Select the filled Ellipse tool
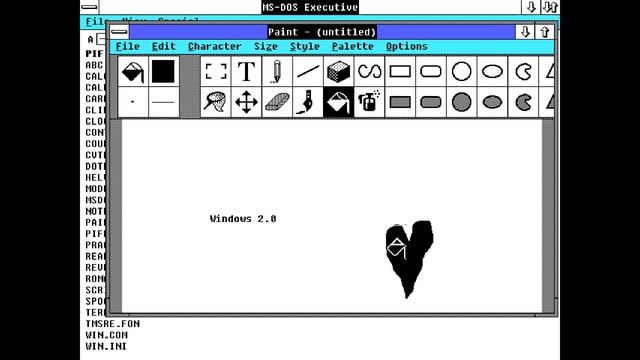640x360 pixels. click(492, 102)
